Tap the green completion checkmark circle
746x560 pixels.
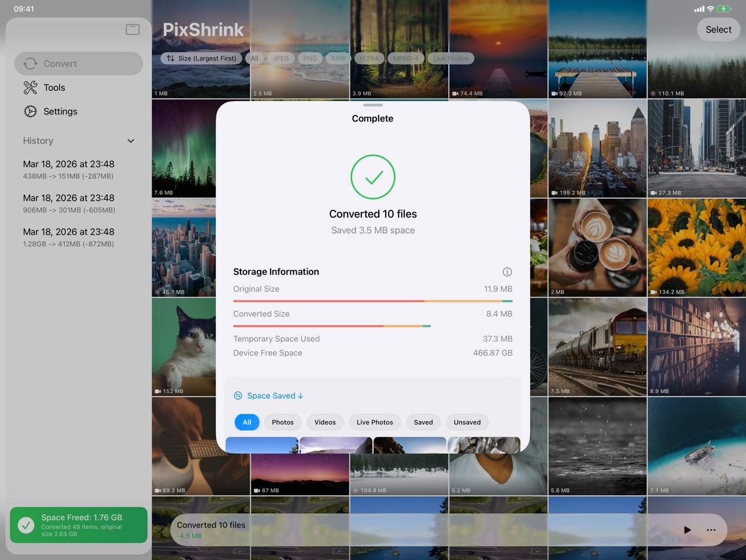click(373, 177)
